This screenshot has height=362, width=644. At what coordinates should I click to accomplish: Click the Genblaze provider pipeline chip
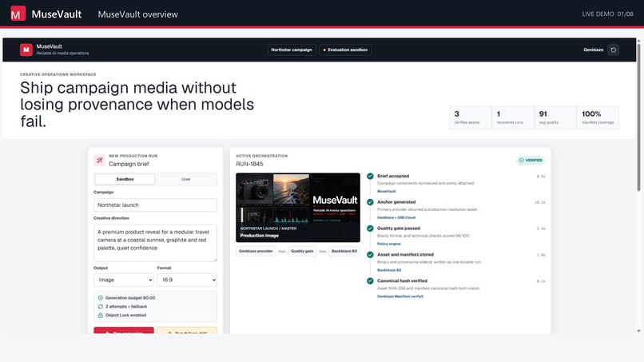[x=256, y=251]
